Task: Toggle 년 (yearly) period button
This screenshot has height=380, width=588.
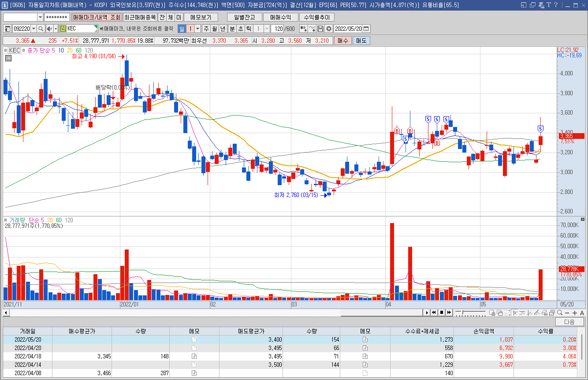Action: coord(223,29)
